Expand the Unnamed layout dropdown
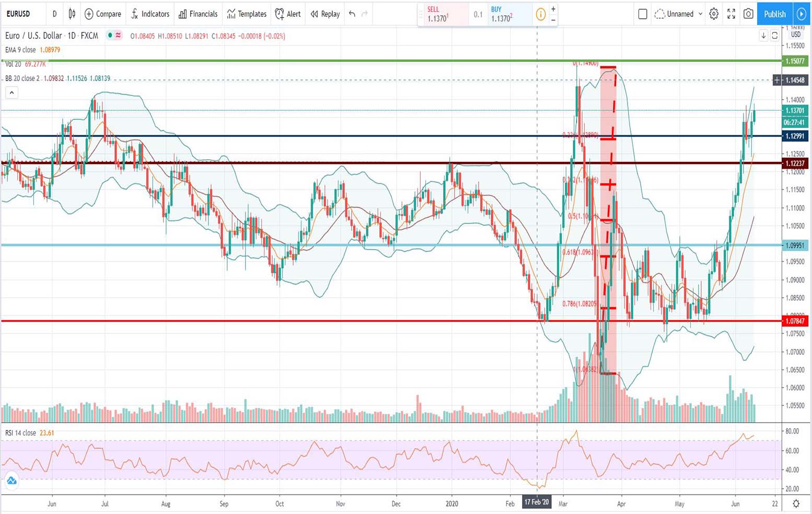Viewport: 812px width, 514px height. tap(700, 14)
